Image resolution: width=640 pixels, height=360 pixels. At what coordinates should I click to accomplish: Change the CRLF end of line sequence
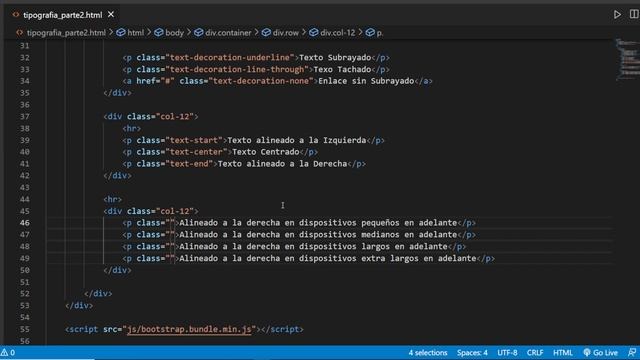pos(535,353)
